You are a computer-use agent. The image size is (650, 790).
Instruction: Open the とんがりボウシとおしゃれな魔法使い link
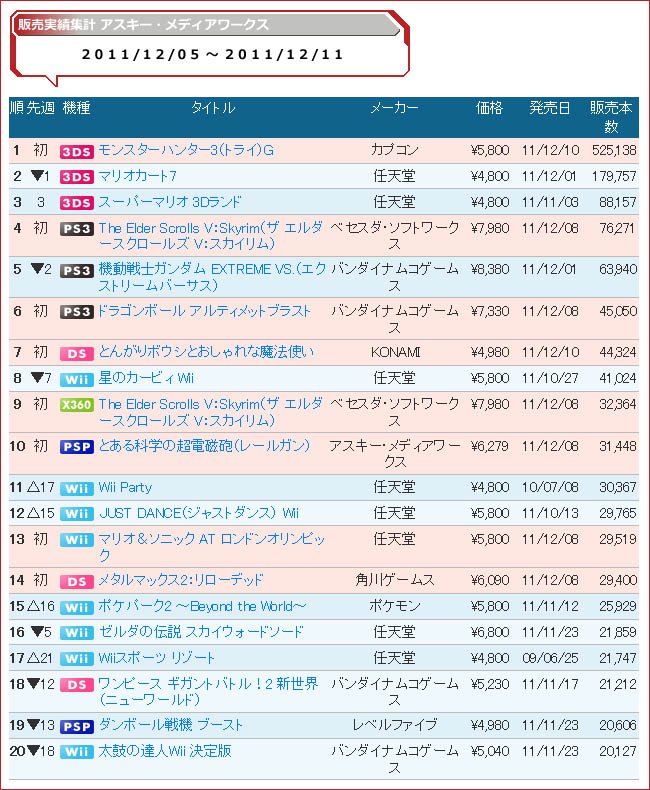(x=206, y=352)
